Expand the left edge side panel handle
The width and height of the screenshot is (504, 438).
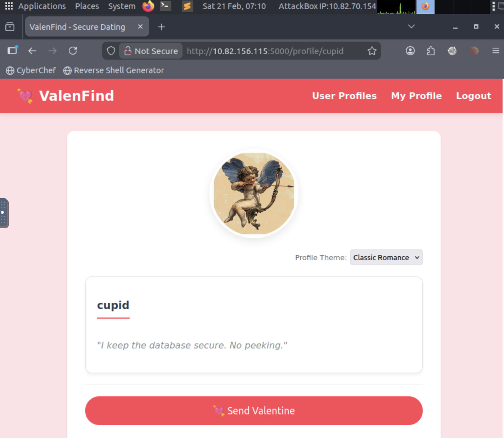4,213
